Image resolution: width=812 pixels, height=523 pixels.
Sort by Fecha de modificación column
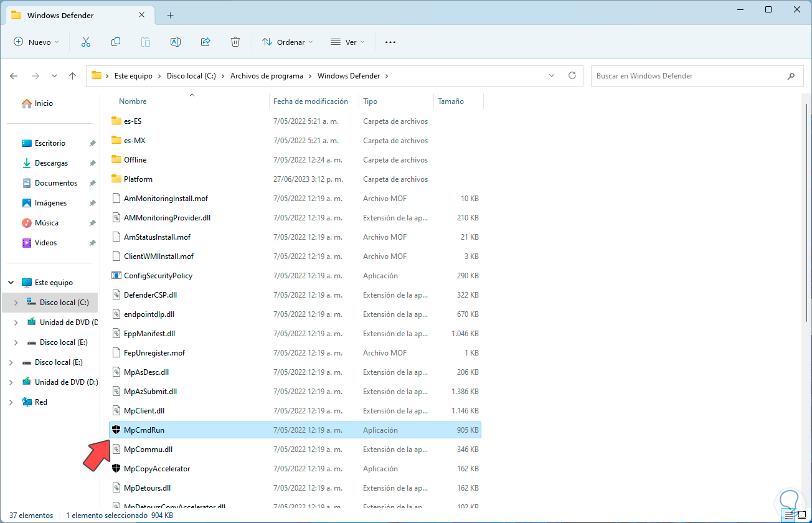coord(310,101)
